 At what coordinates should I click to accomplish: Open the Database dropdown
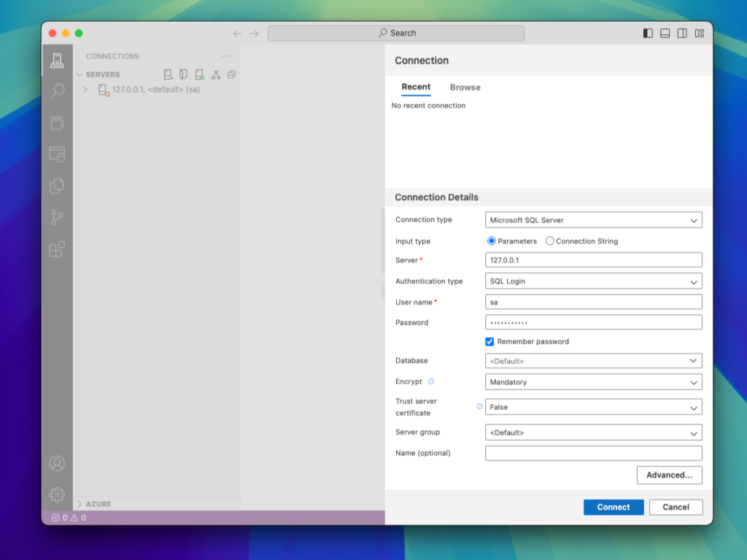[593, 361]
